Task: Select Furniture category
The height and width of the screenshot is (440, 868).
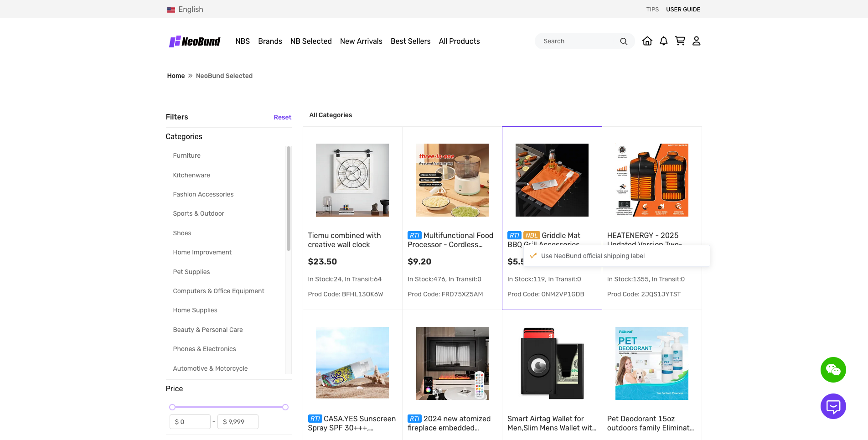Action: pos(187,155)
